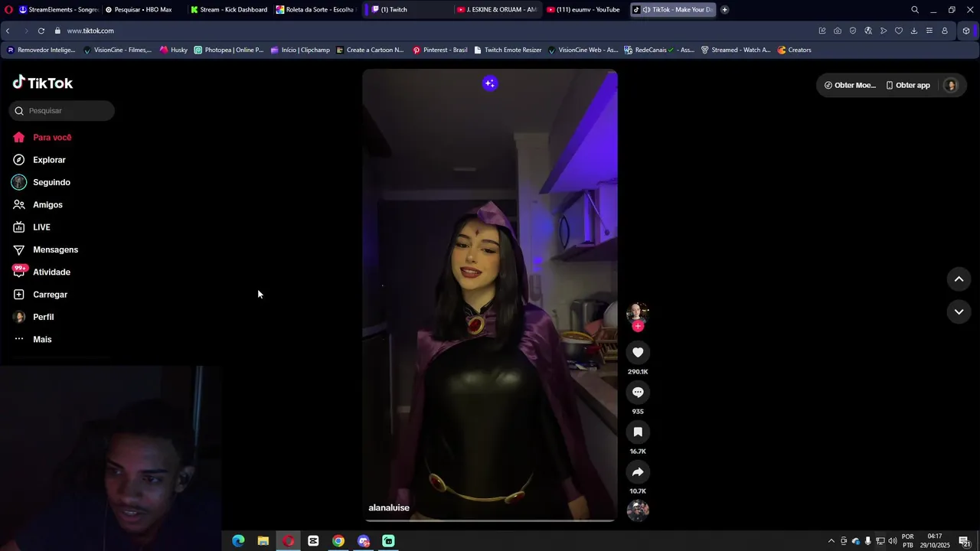Open the spinning sound disc thumbnail

(x=638, y=510)
